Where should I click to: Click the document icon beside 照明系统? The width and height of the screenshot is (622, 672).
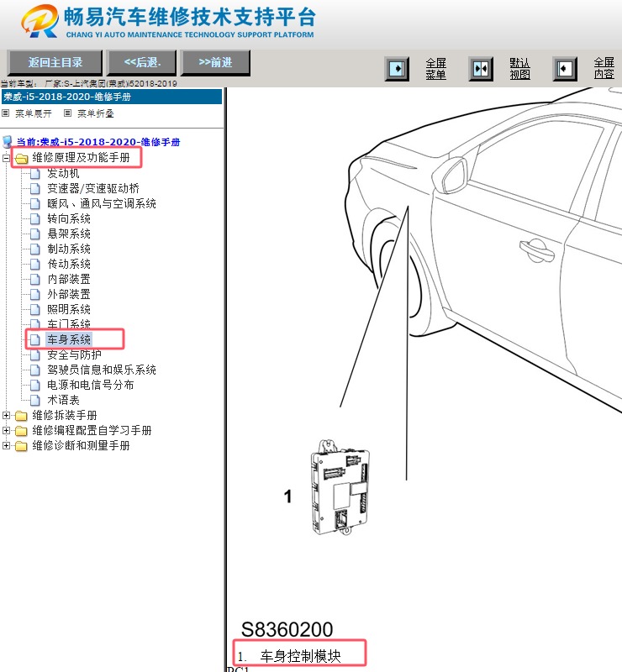pyautogui.click(x=35, y=309)
